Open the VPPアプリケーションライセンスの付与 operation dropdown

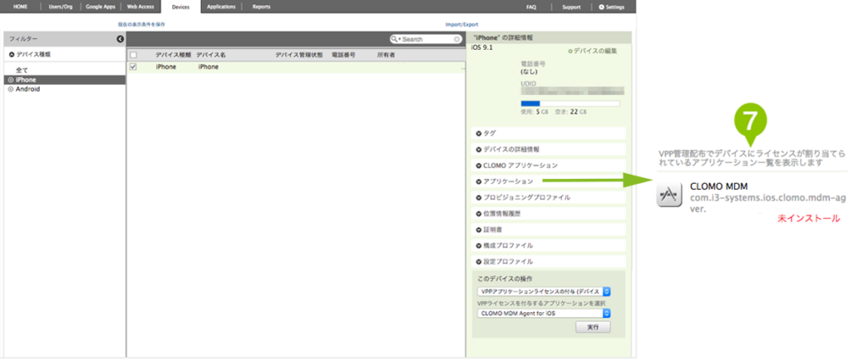[x=543, y=292]
